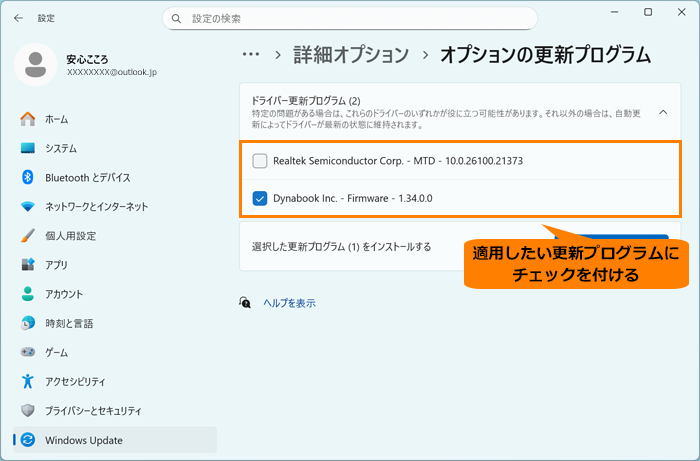The width and height of the screenshot is (700, 461).
Task: Click the XXXXXXXX@outlook.jp email text
Action: 112,72
